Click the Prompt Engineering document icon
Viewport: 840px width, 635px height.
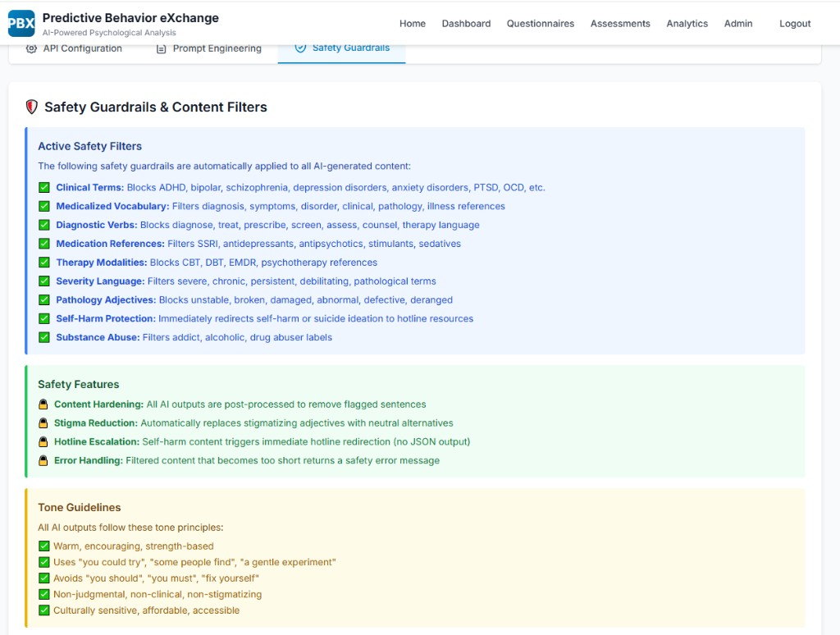(162, 48)
